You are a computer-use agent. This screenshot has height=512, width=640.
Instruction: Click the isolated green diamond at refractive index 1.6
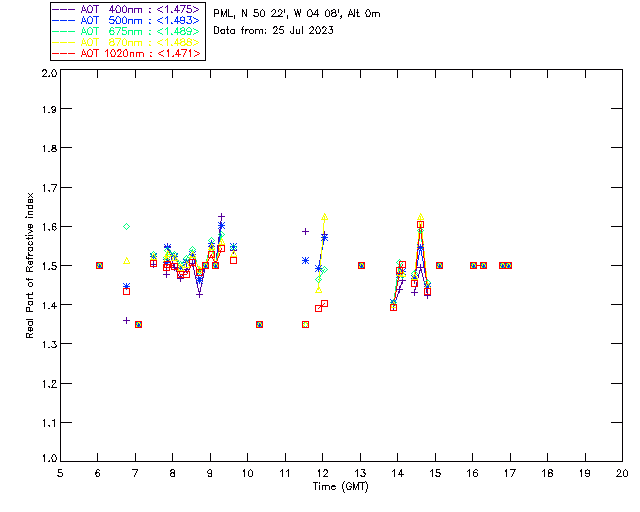click(x=127, y=227)
